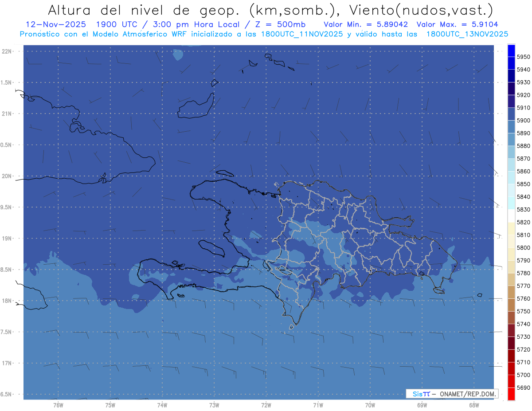
Task: Click the 68W longitude label
Action: coord(474,405)
